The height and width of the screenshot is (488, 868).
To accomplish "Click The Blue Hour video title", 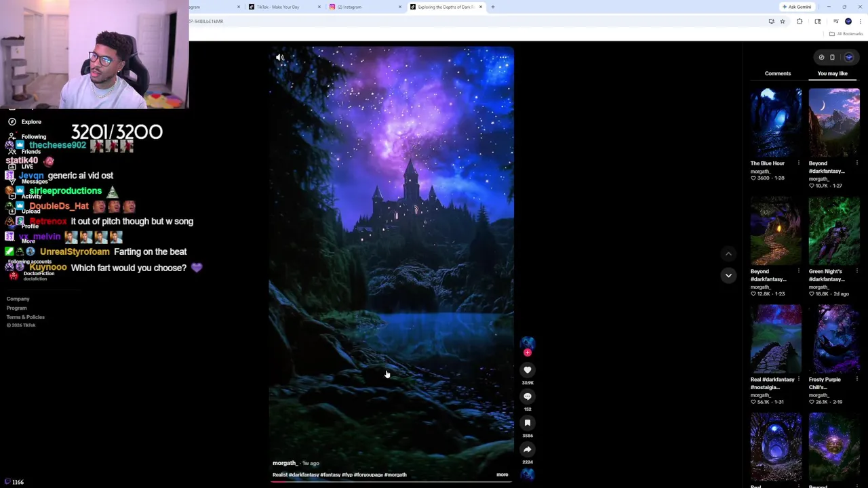I will point(768,163).
